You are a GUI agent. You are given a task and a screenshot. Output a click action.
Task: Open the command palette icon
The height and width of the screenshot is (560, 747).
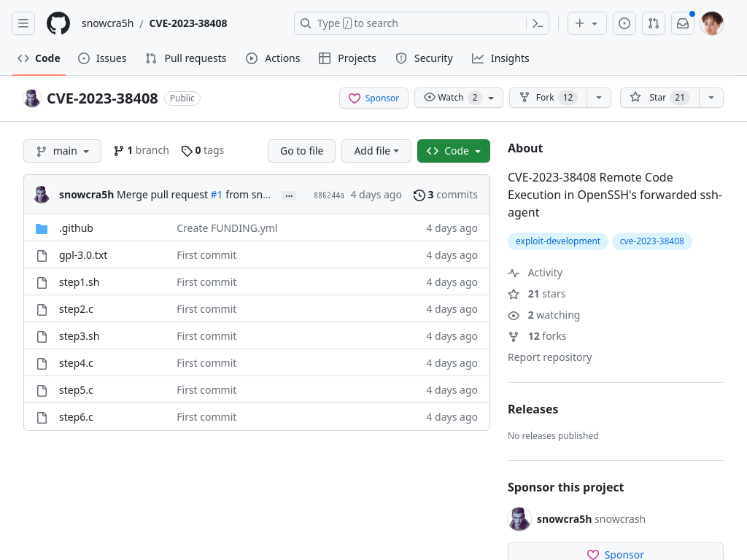pos(537,23)
